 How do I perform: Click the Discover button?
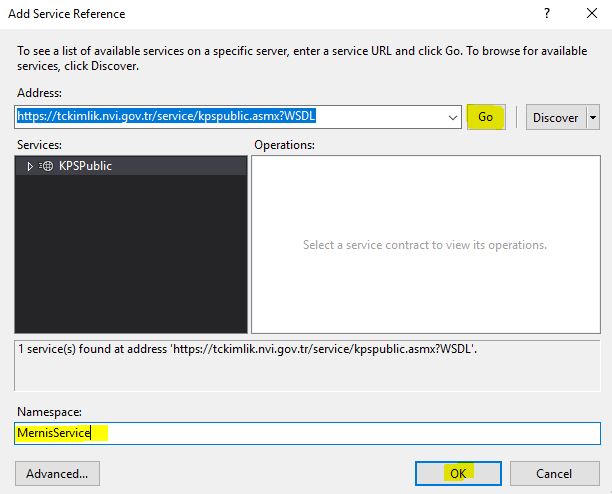click(556, 117)
